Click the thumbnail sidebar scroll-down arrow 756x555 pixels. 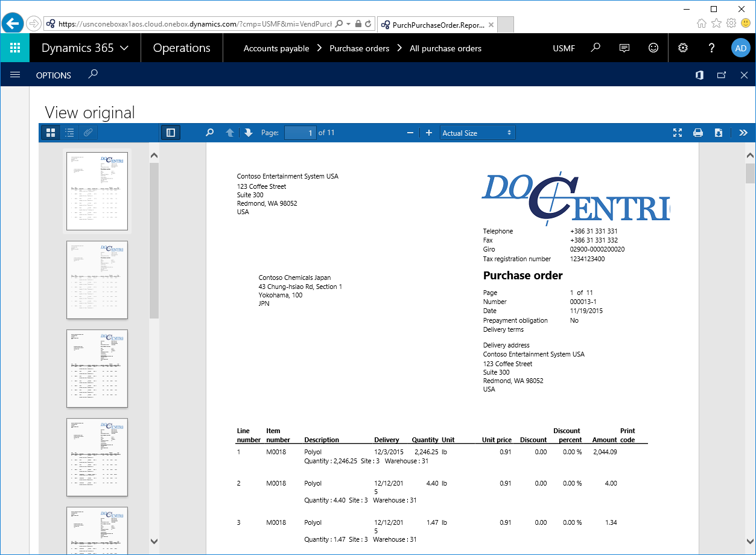(154, 541)
